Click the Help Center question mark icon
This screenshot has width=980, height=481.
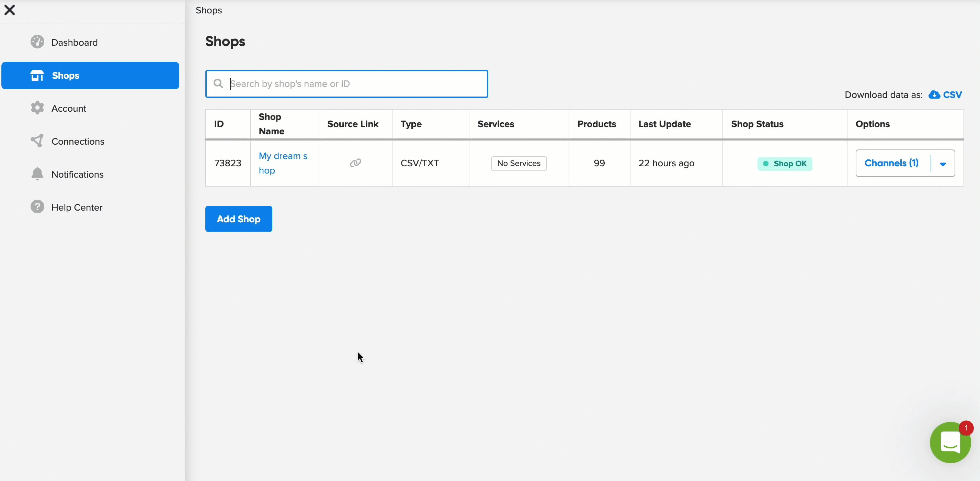37,206
